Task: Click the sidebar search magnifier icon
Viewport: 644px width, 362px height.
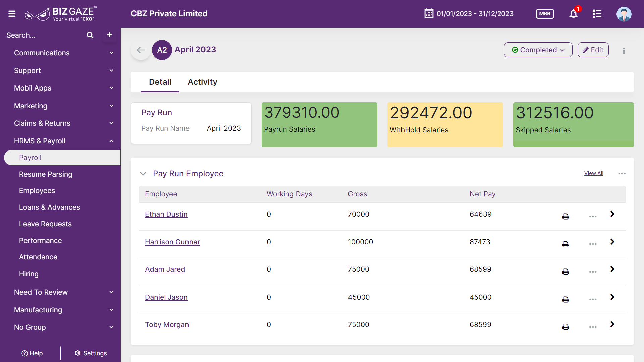Action: (90, 35)
